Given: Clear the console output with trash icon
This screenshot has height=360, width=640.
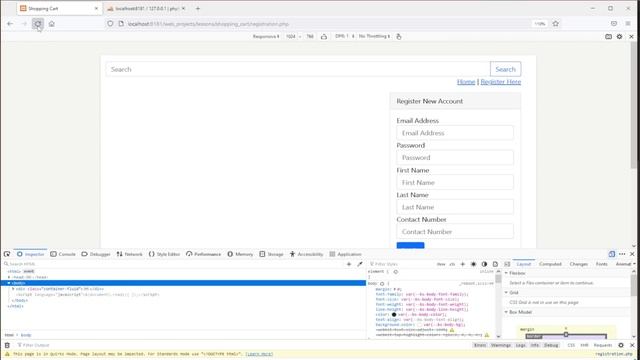Looking at the screenshot, I should 7,345.
